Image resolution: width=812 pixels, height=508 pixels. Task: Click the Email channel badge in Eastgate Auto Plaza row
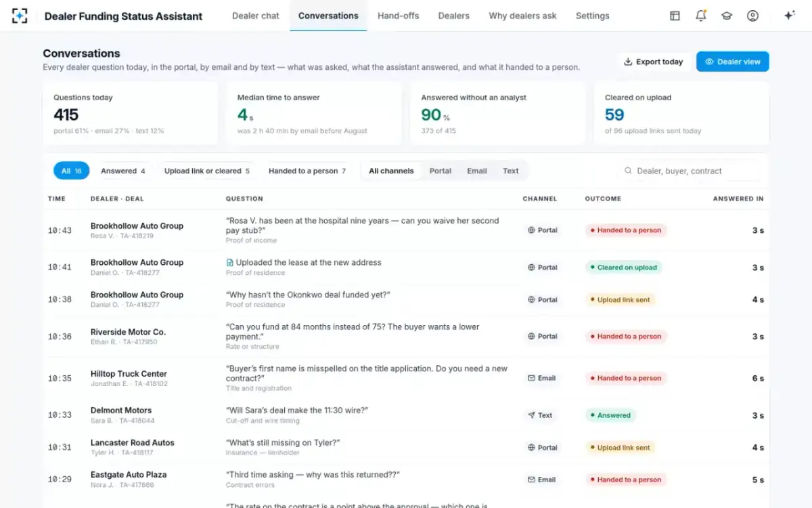point(542,480)
